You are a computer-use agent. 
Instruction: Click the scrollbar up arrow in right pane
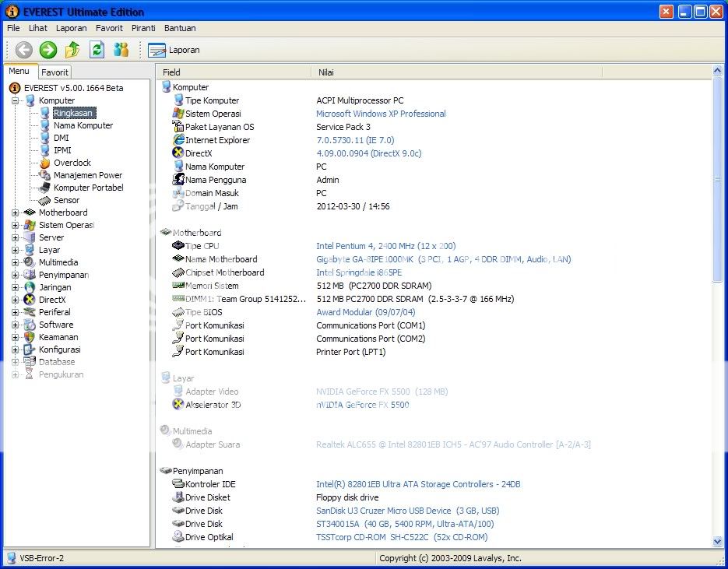coord(717,71)
